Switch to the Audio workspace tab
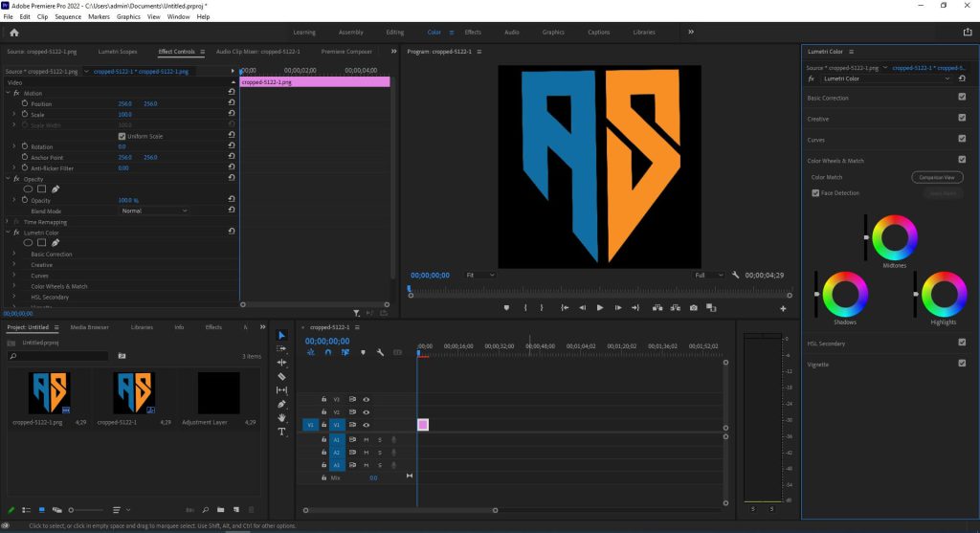Viewport: 980px width, 533px height. [x=511, y=32]
